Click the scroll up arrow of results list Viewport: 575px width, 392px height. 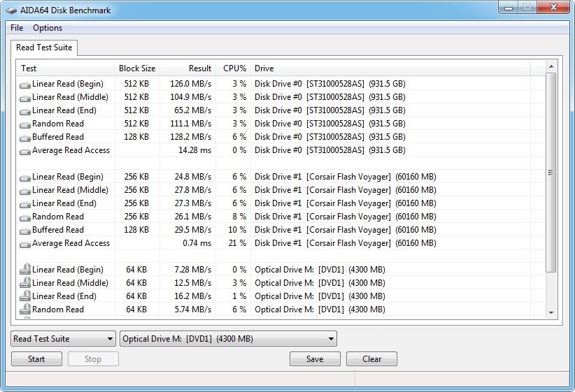[551, 66]
